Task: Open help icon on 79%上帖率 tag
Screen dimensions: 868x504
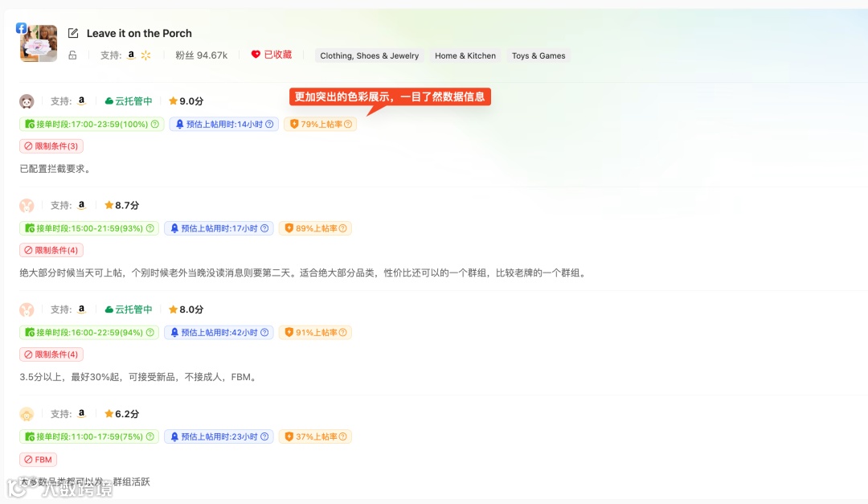Action: 348,124
